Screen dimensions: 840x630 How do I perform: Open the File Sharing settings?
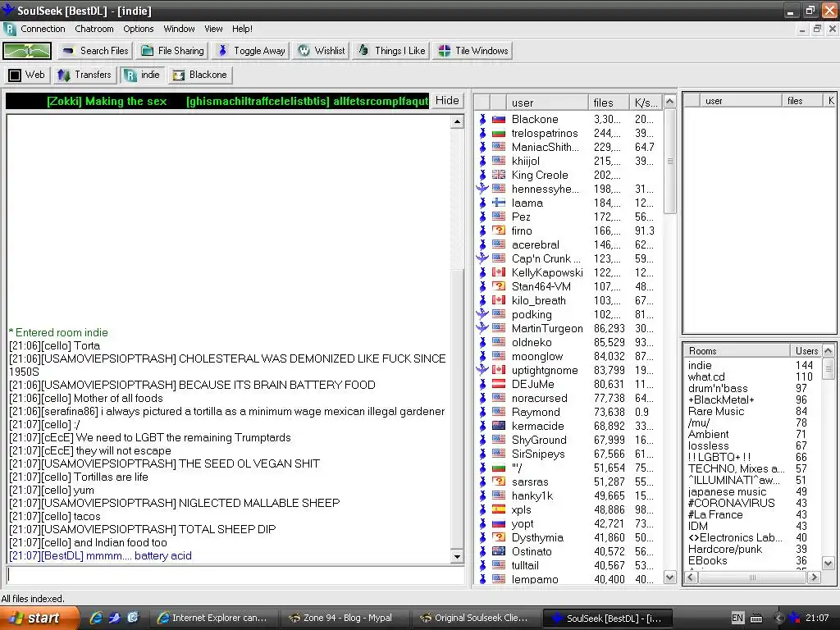[172, 51]
